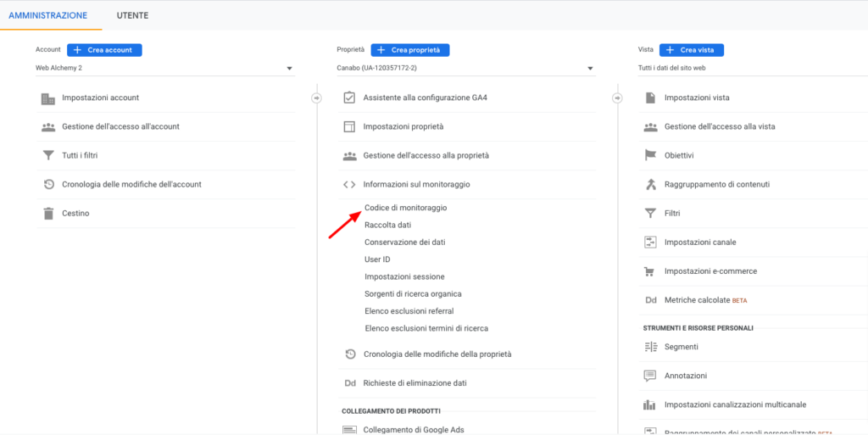Click the bar chart icon for Impostazioni canalizzazioni multicanale

click(x=649, y=404)
